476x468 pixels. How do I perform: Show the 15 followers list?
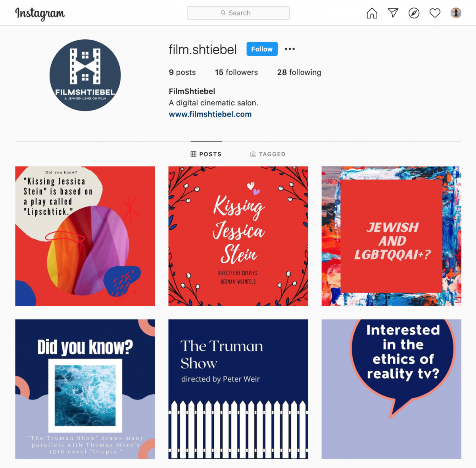coord(236,72)
